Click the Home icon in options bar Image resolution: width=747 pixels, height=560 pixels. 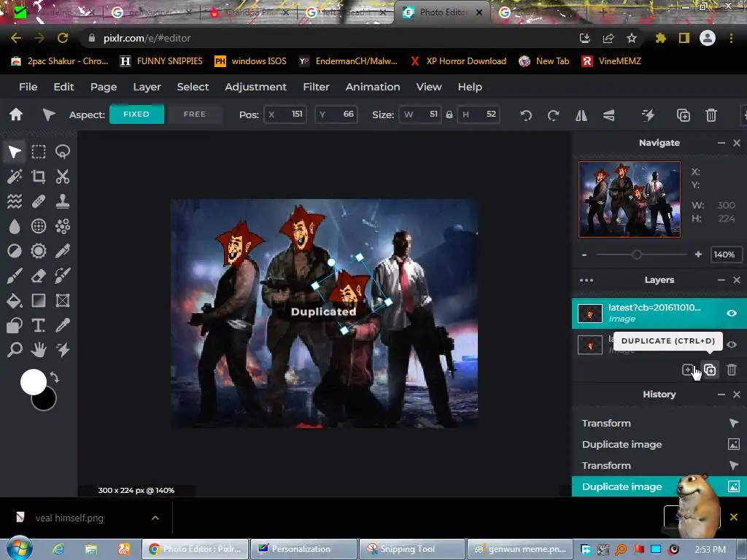[x=16, y=114]
